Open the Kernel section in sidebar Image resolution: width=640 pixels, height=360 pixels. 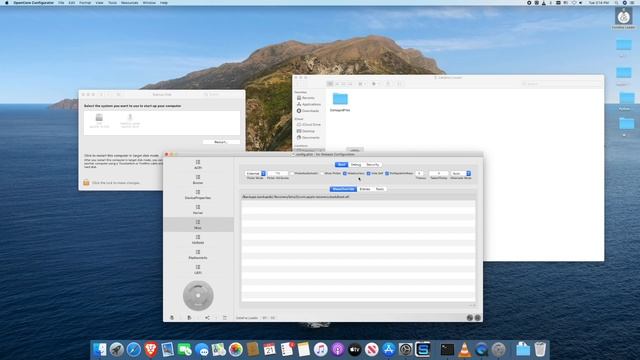(x=198, y=210)
